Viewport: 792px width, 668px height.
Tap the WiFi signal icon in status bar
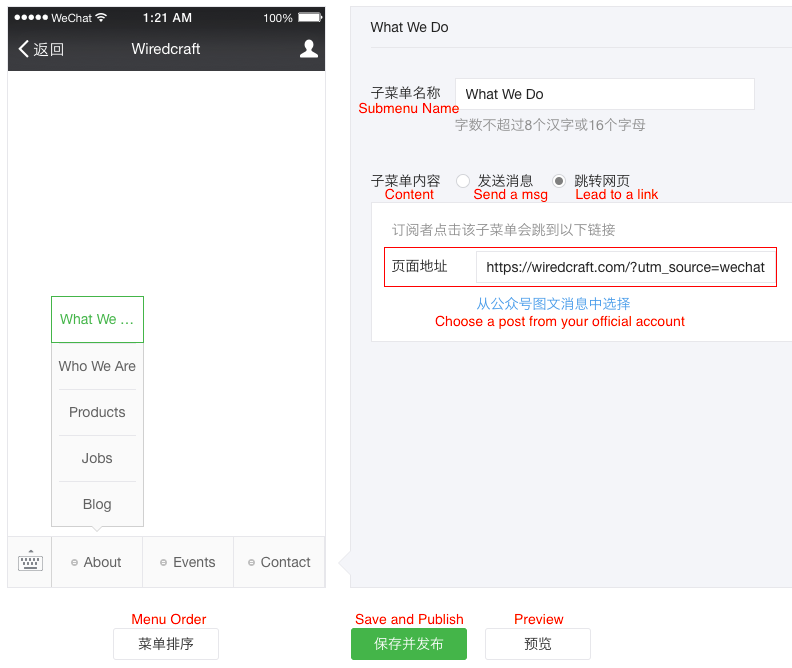tap(101, 18)
